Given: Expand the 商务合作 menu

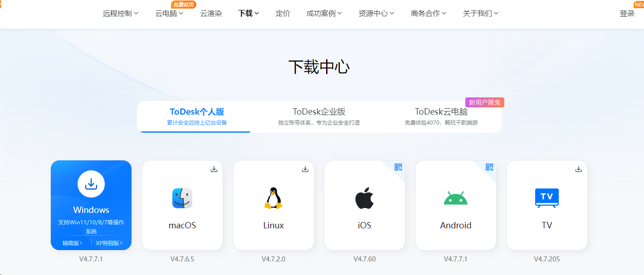Looking at the screenshot, I should tap(429, 14).
